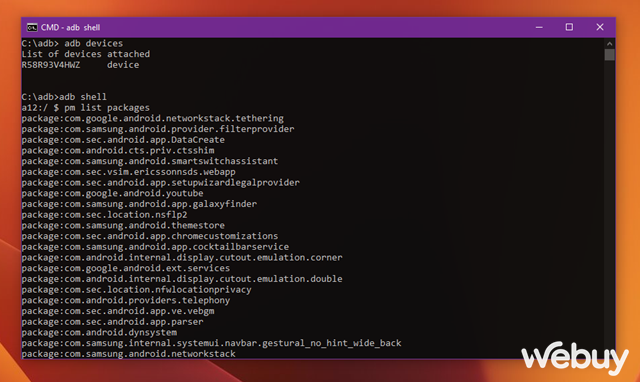Click the networkstack.tethering package line
Viewport: 640px width, 382px height.
coord(153,118)
